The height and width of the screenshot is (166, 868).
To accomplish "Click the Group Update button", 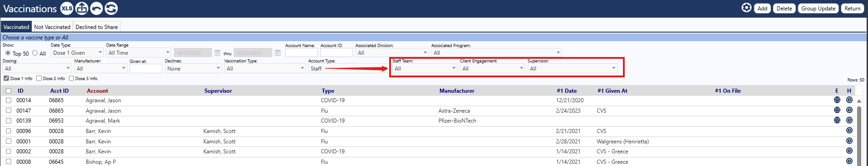I will pyautogui.click(x=818, y=8).
